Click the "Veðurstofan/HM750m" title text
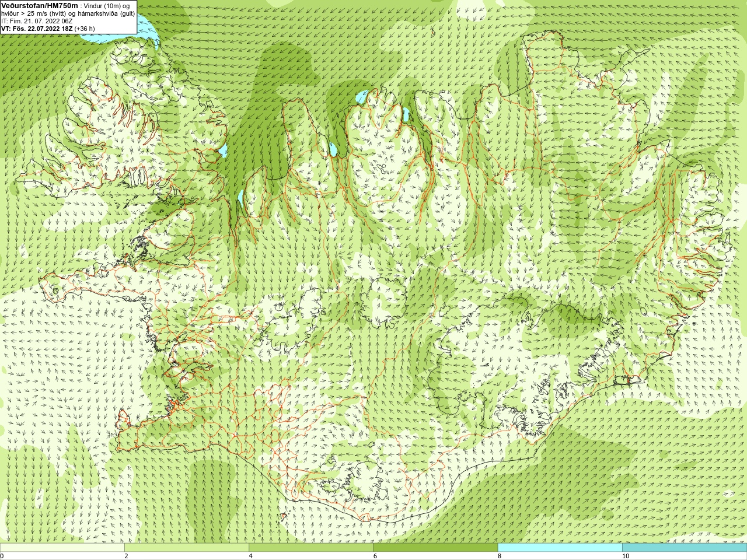Image resolution: width=747 pixels, height=560 pixels. (40, 6)
